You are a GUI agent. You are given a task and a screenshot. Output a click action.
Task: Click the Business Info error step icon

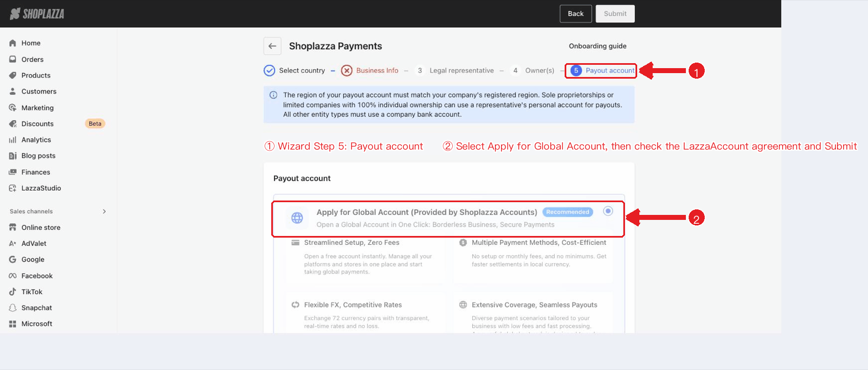347,70
